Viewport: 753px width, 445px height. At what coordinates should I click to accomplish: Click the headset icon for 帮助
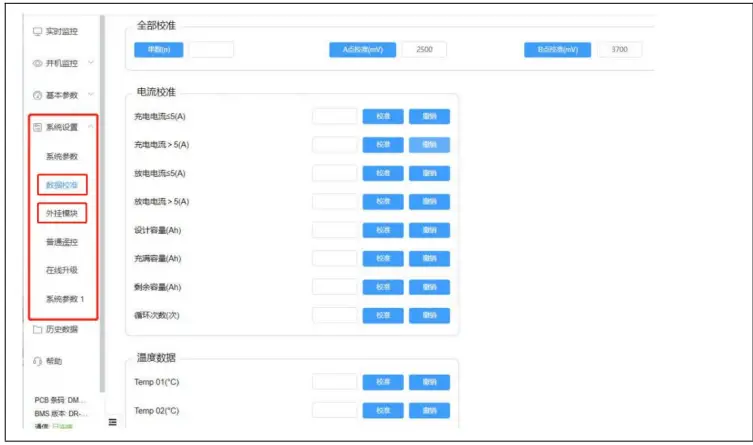[x=37, y=361]
